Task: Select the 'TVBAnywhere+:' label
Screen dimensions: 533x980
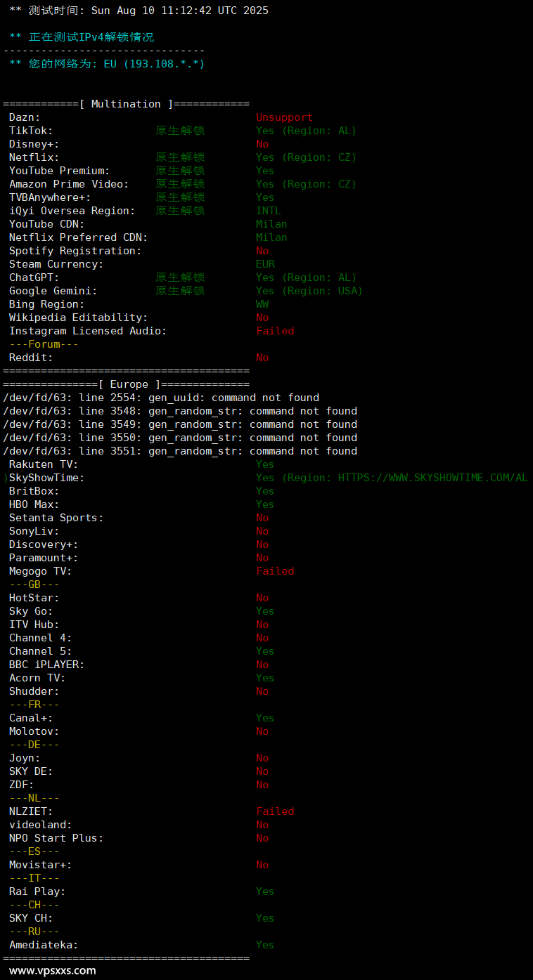Action: (x=50, y=197)
